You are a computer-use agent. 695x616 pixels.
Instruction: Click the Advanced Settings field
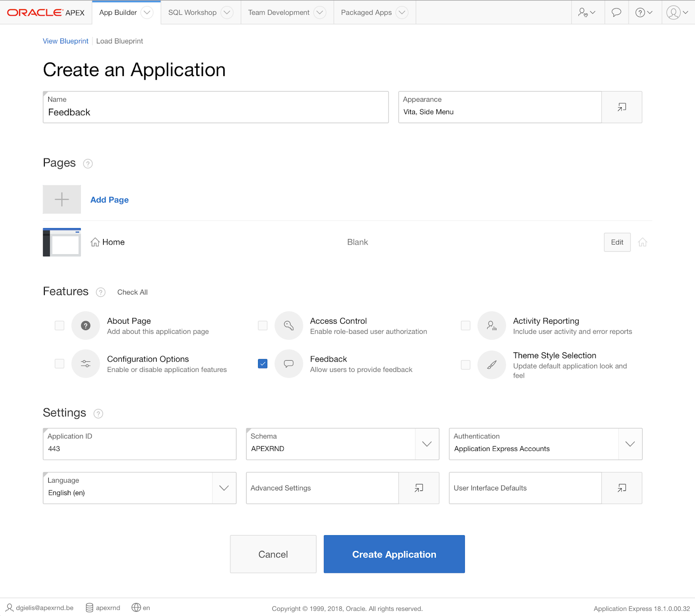point(322,488)
